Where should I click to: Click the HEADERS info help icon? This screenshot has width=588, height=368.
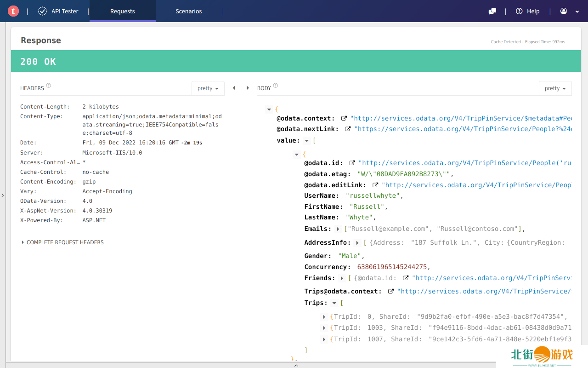point(49,86)
